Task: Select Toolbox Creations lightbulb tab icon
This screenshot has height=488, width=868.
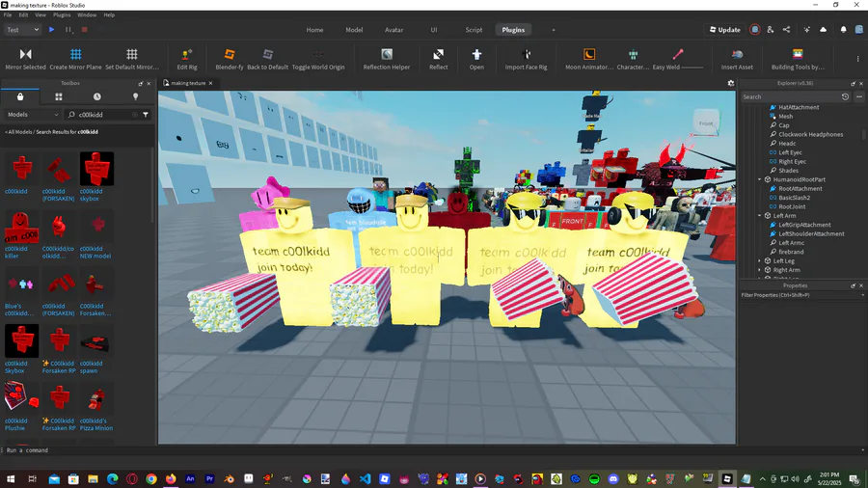Action: [136, 96]
